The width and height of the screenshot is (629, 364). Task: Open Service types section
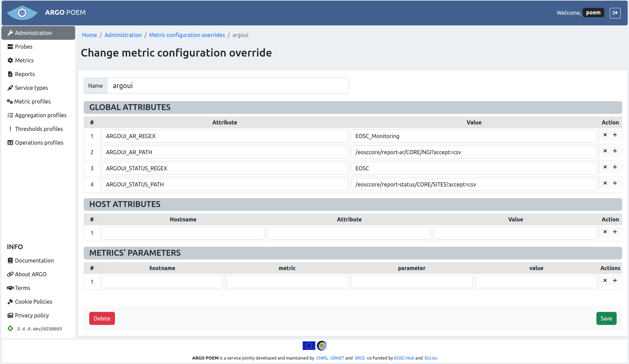[31, 88]
